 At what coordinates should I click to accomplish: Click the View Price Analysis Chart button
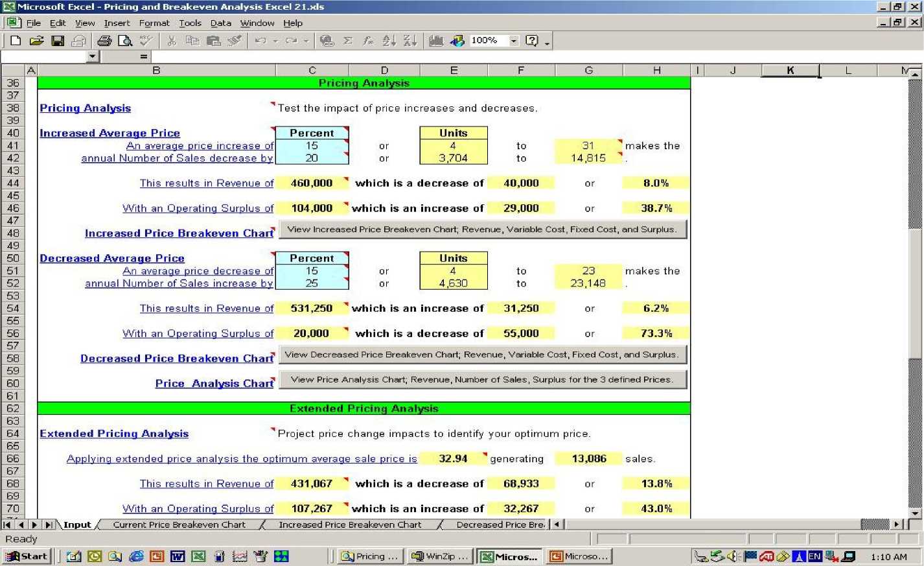point(482,379)
